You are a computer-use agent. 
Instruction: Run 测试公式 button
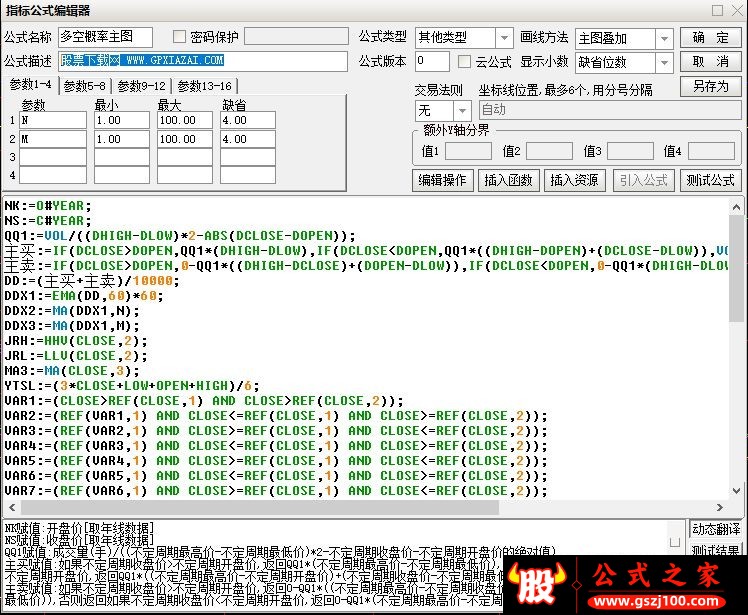(710, 180)
